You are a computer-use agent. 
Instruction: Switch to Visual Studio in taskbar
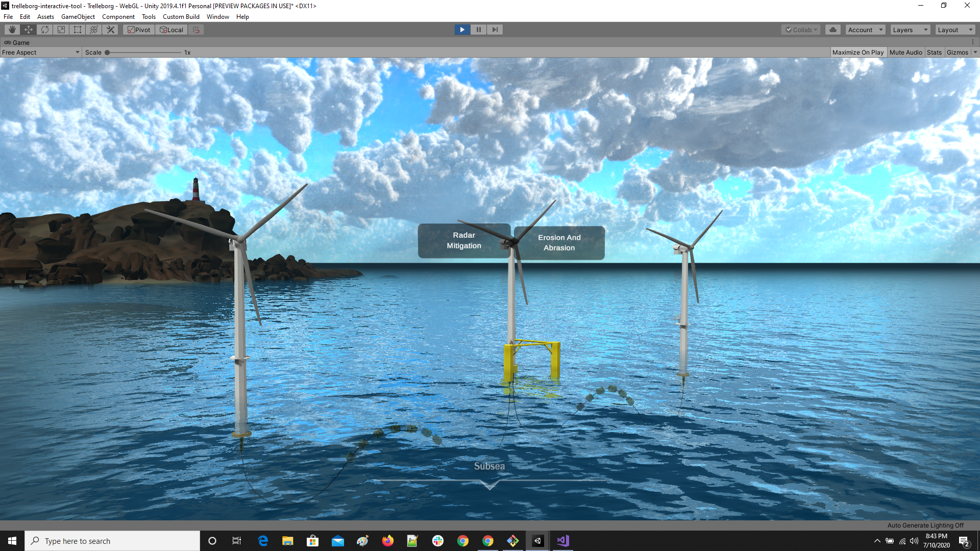(x=563, y=541)
